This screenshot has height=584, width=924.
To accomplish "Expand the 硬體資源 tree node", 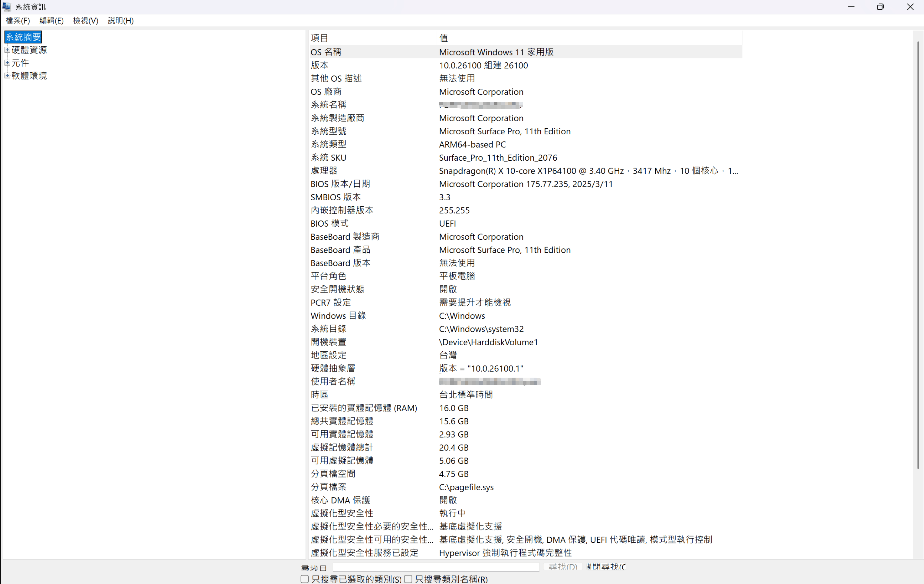I will click(7, 50).
